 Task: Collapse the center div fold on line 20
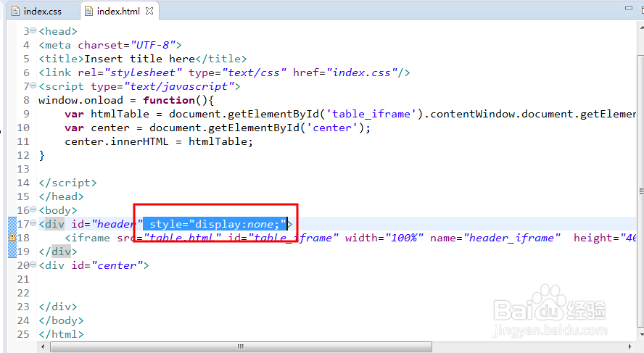point(33,265)
